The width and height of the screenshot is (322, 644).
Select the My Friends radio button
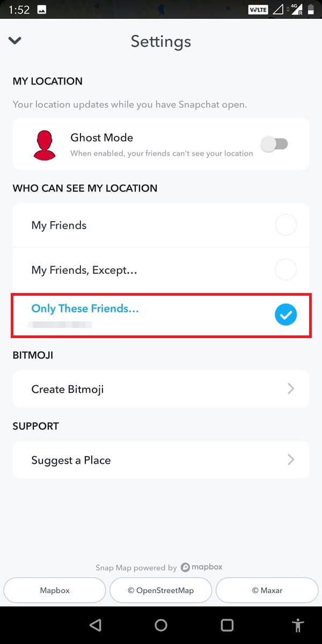coord(286,225)
